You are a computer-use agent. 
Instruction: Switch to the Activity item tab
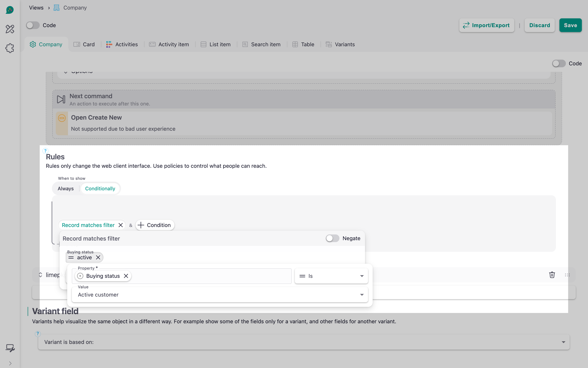[x=169, y=44]
